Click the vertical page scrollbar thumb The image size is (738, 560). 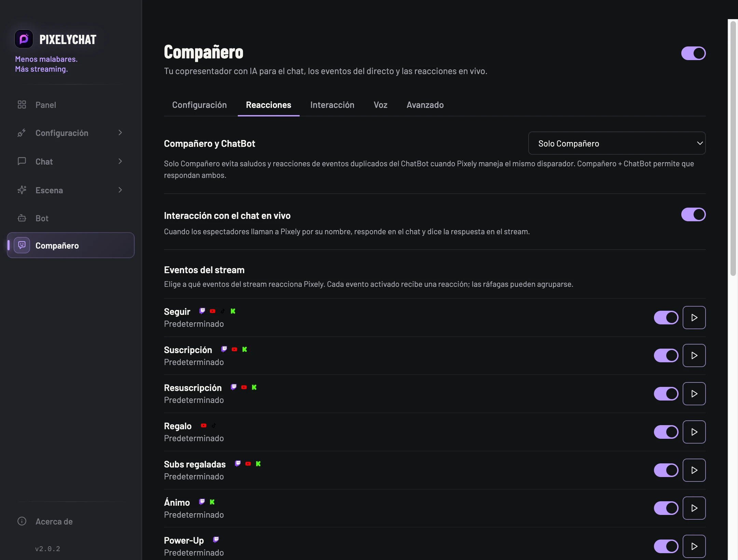tap(733, 148)
